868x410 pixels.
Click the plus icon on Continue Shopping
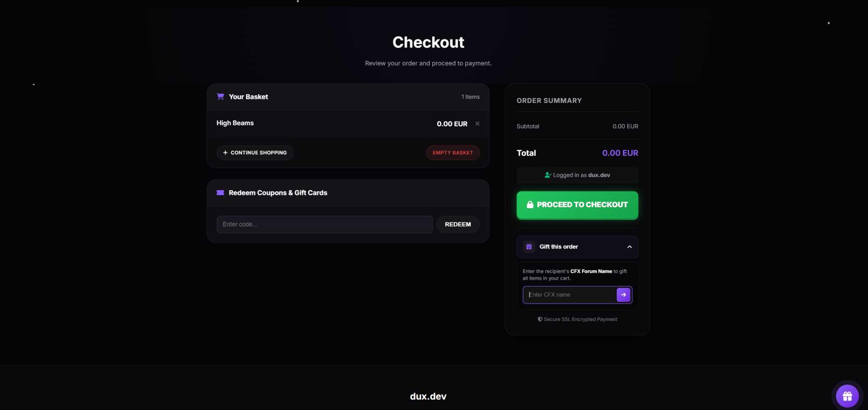click(x=225, y=152)
